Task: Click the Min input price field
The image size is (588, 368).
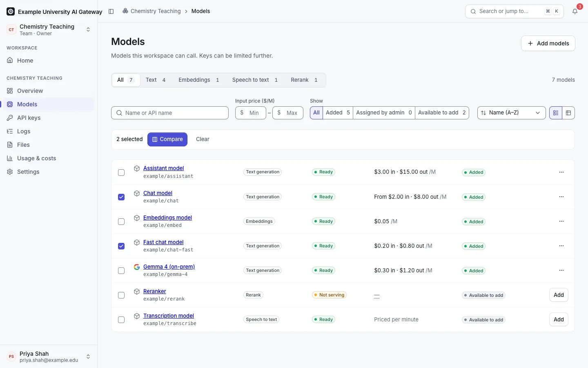Action: pos(251,113)
